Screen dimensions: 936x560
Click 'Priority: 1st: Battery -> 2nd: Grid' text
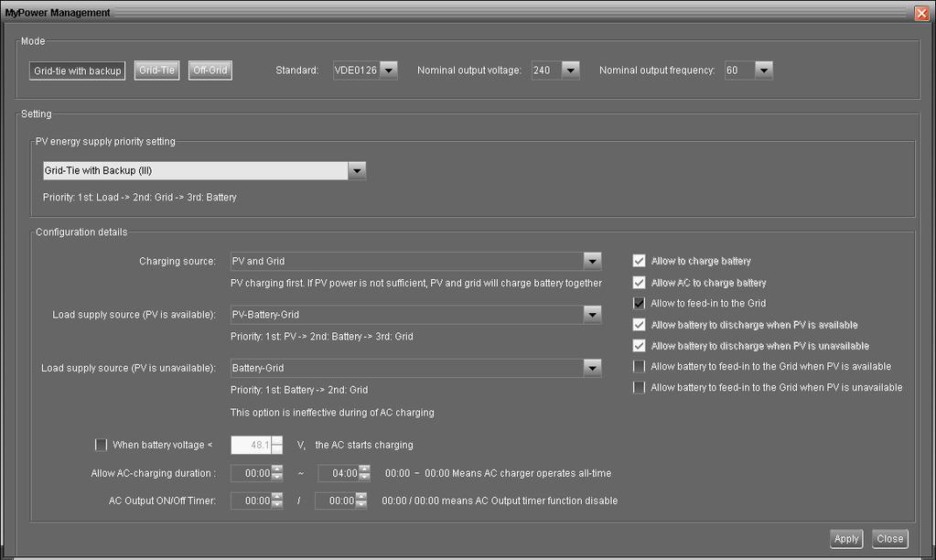[x=299, y=390]
